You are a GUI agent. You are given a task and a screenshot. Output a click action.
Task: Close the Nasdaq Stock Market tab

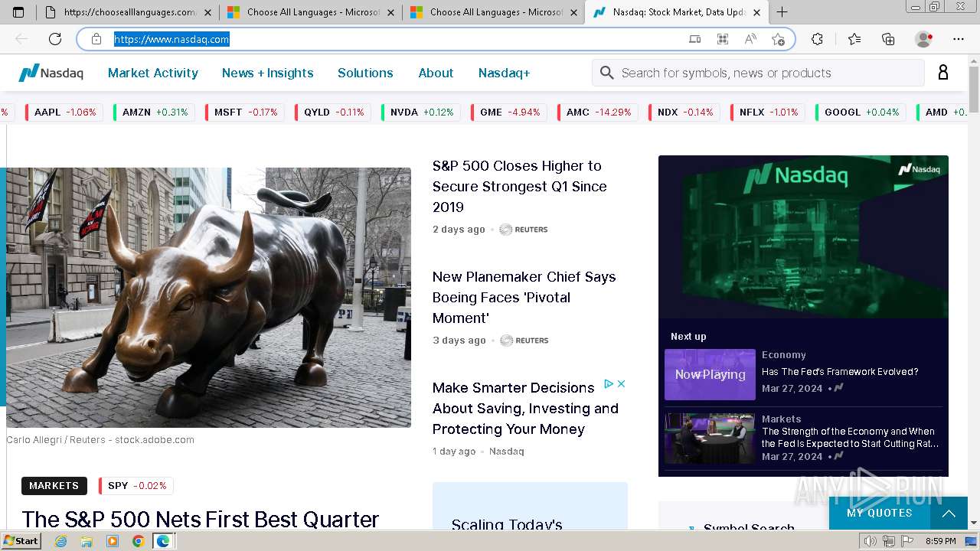click(756, 12)
